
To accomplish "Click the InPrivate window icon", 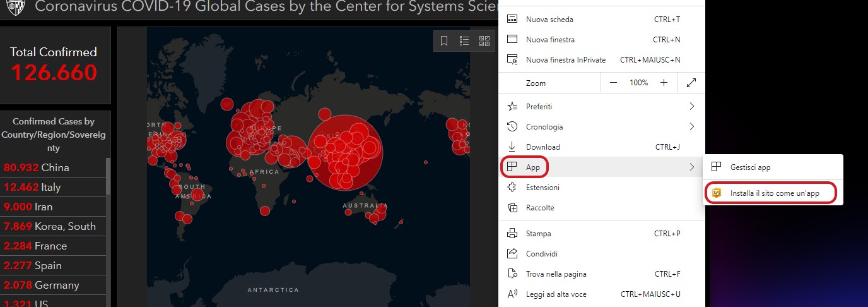I will (x=513, y=60).
